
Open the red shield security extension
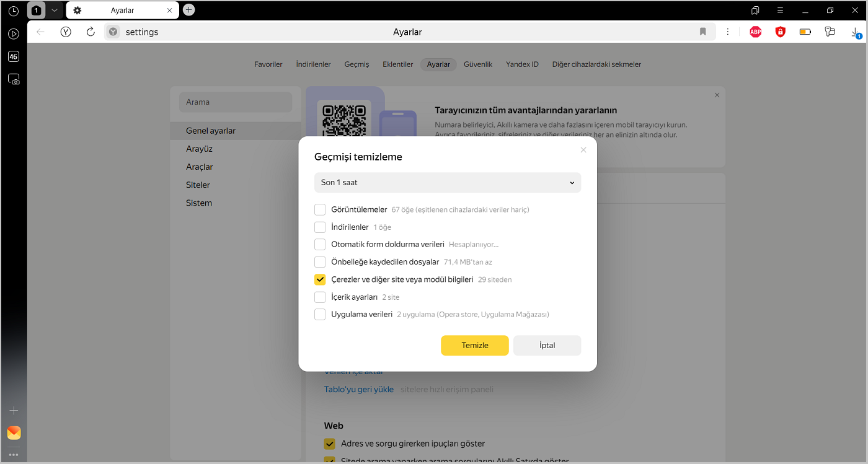pyautogui.click(x=780, y=32)
